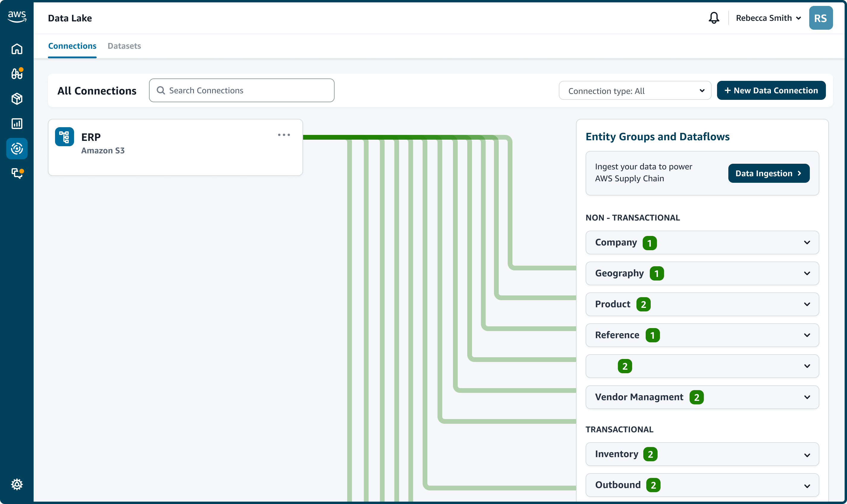The height and width of the screenshot is (504, 847).
Task: Expand the Product entity group
Action: tap(808, 304)
